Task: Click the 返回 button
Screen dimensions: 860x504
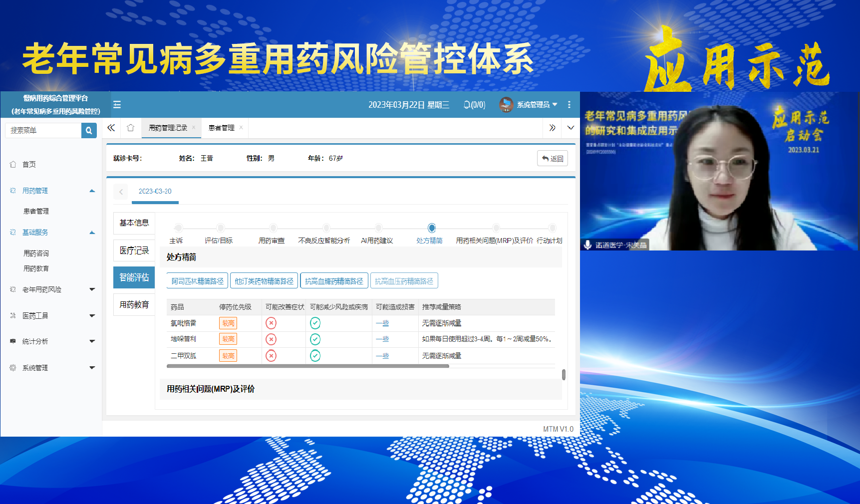Action: pos(553,159)
